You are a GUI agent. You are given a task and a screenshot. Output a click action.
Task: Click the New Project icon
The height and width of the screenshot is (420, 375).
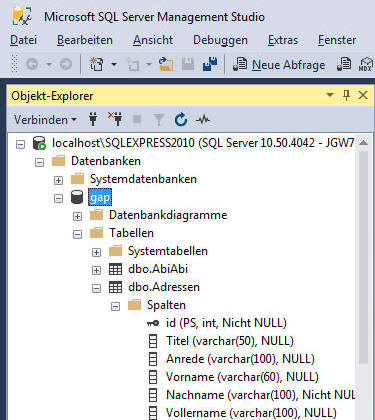(x=97, y=64)
